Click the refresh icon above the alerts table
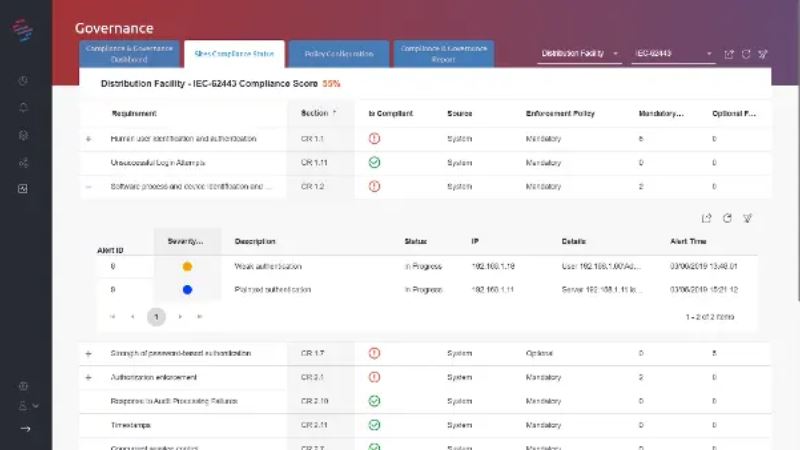 [727, 218]
